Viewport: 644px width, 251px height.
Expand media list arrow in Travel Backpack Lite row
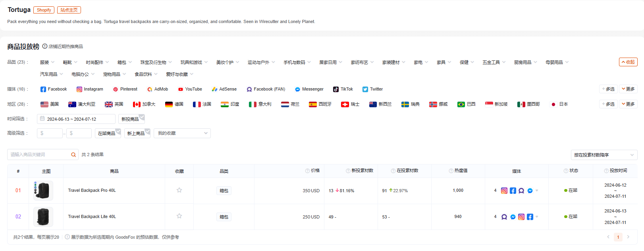click(x=537, y=217)
